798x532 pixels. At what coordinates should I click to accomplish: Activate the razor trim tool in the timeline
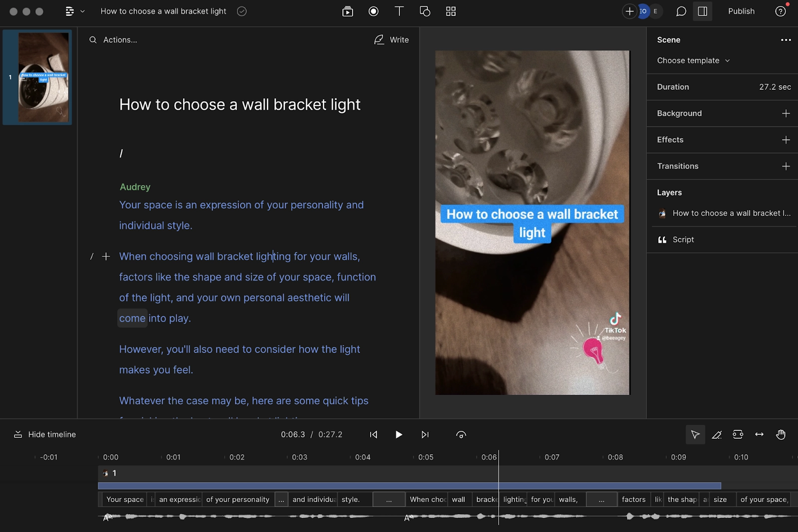(717, 434)
